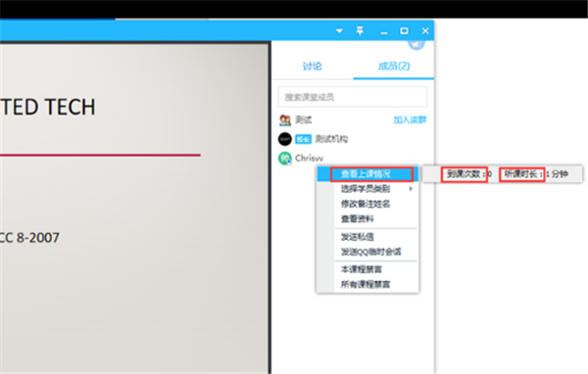Choose 查看上课情况 in the context menu
The height and width of the screenshot is (374, 588).
coord(367,174)
